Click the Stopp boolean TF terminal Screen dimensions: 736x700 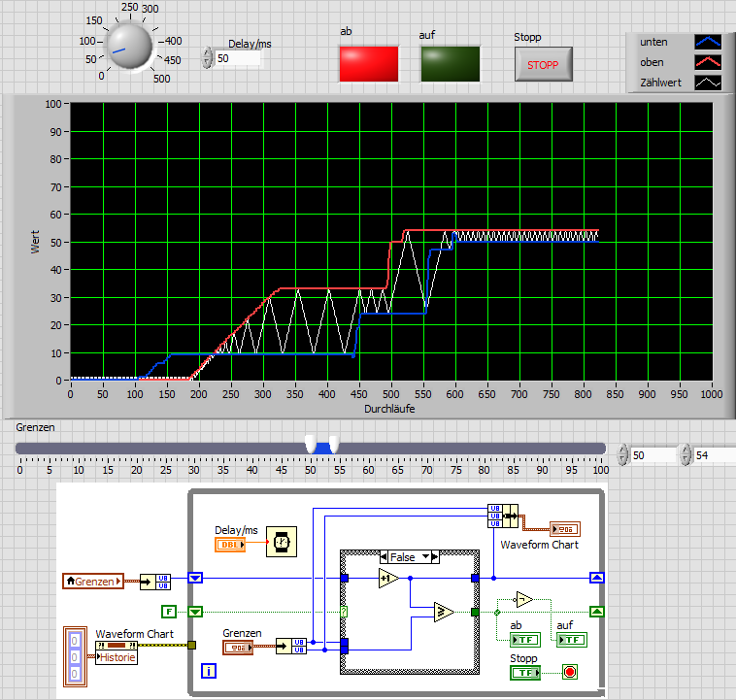tap(525, 673)
